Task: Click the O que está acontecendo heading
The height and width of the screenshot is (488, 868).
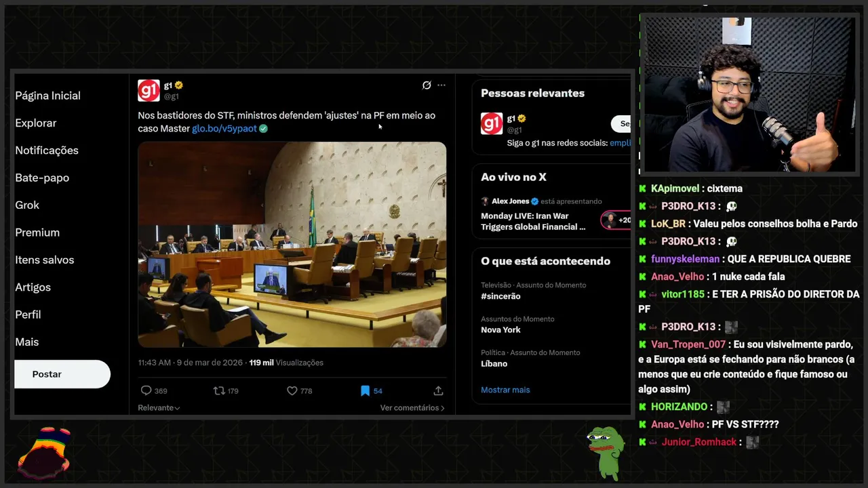Action: [545, 261]
